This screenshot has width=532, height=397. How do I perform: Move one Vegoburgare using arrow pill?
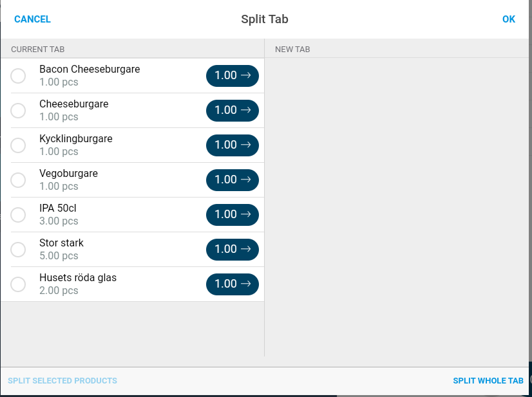233,180
